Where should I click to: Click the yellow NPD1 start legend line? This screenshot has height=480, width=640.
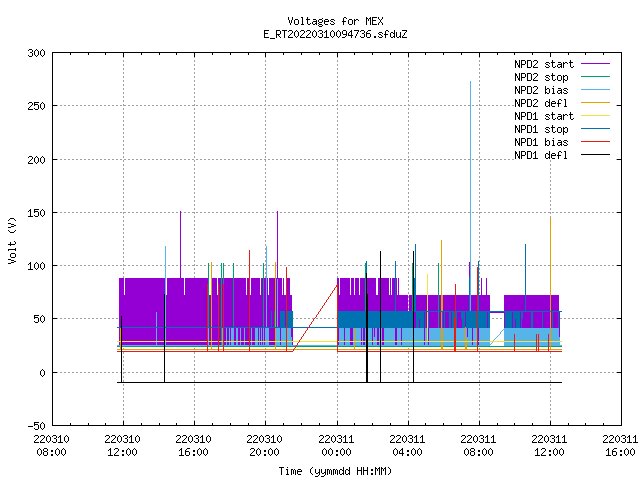click(x=595, y=116)
